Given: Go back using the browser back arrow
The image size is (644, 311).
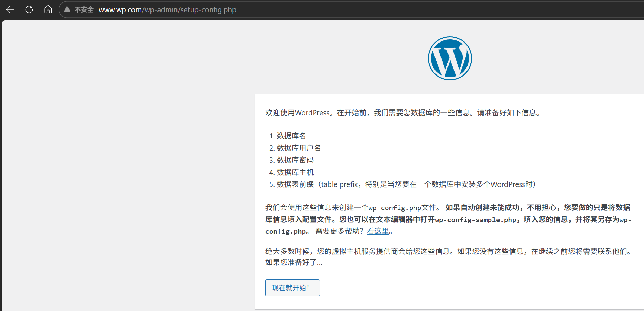Looking at the screenshot, I should [x=10, y=9].
